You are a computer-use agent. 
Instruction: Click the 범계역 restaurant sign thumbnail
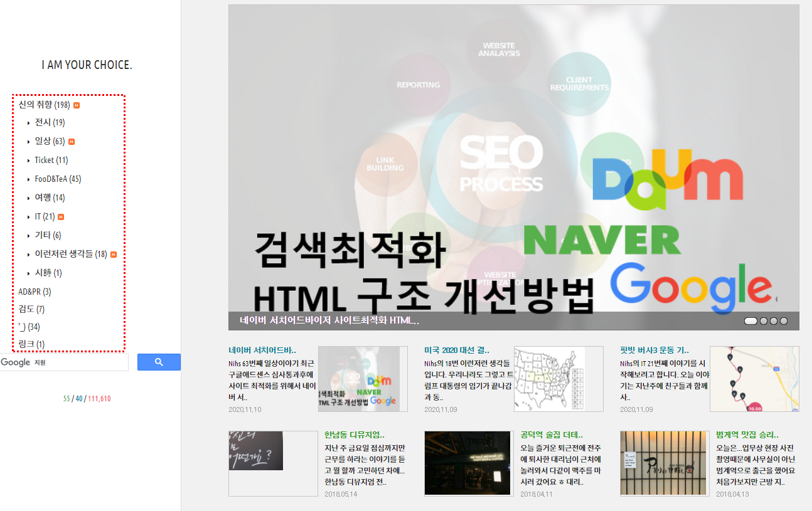coord(665,463)
